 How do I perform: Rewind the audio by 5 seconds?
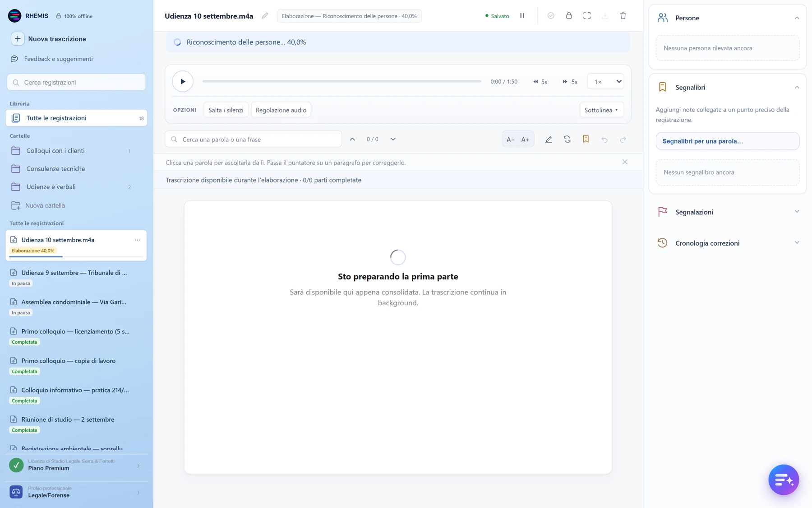[540, 82]
